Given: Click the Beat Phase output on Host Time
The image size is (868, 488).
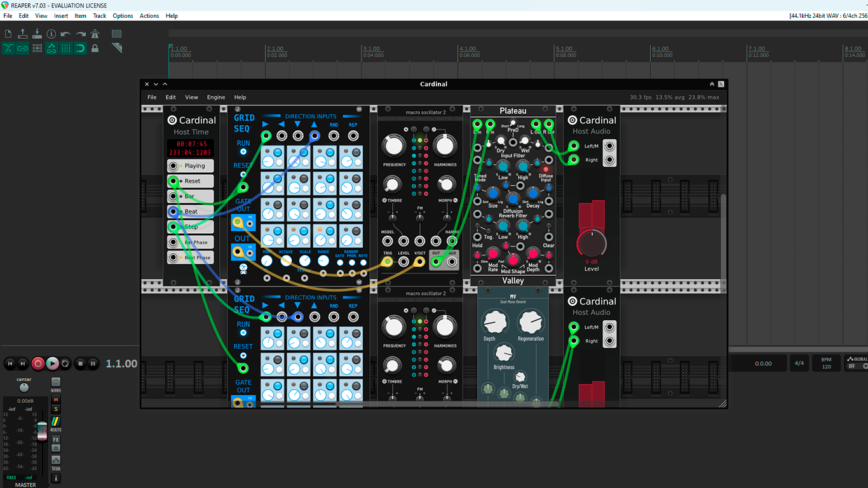Looking at the screenshot, I should 173,257.
